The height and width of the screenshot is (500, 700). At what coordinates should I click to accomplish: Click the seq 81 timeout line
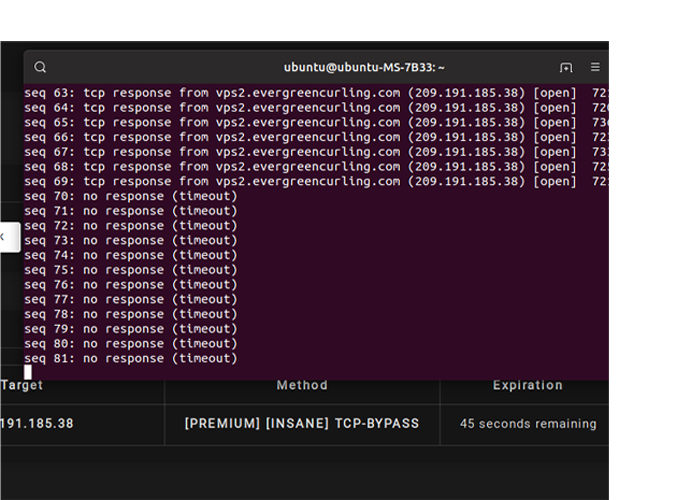point(131,358)
